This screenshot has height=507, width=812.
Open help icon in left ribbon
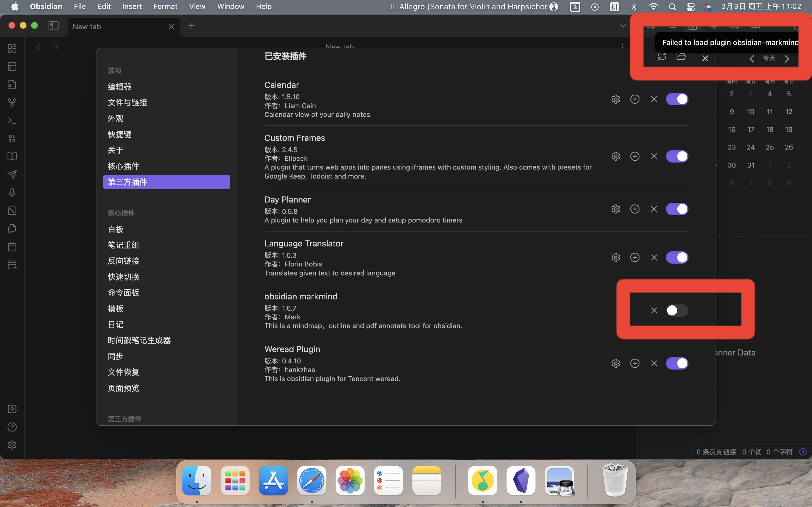pos(12,427)
